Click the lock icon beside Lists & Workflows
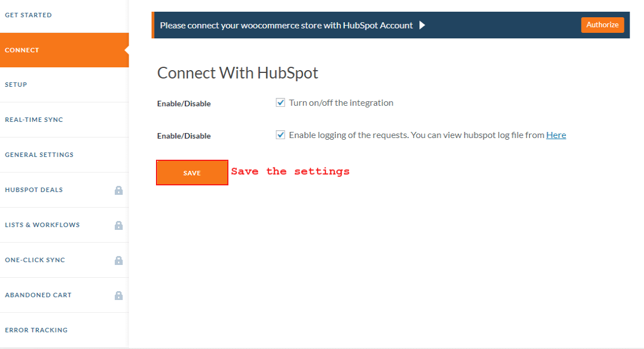Image resolution: width=644 pixels, height=349 pixels. click(x=119, y=225)
